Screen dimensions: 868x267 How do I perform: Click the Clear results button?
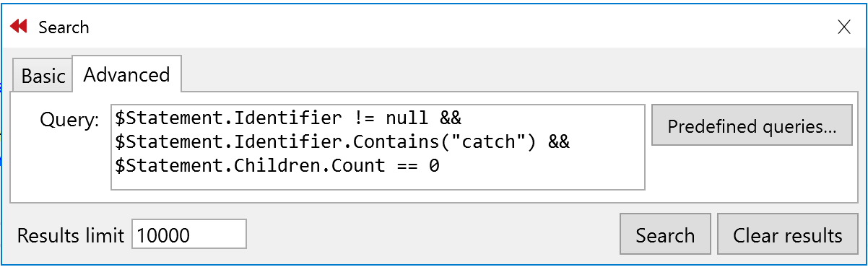(x=787, y=235)
